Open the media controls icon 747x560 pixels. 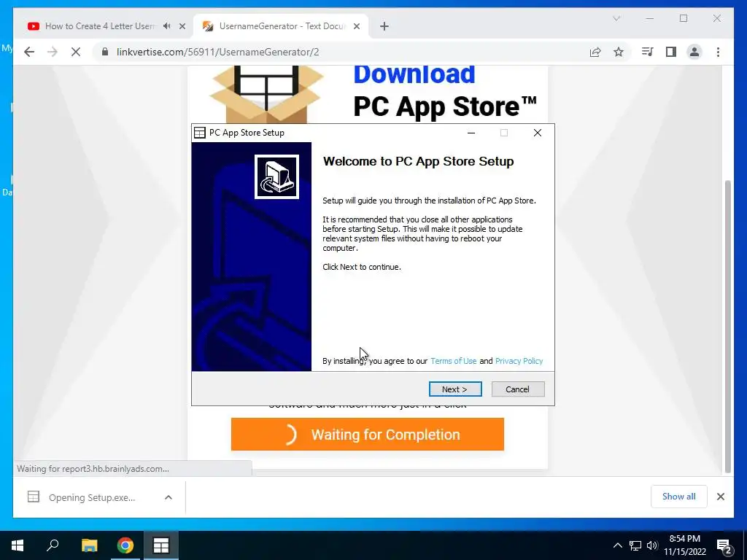[648, 52]
